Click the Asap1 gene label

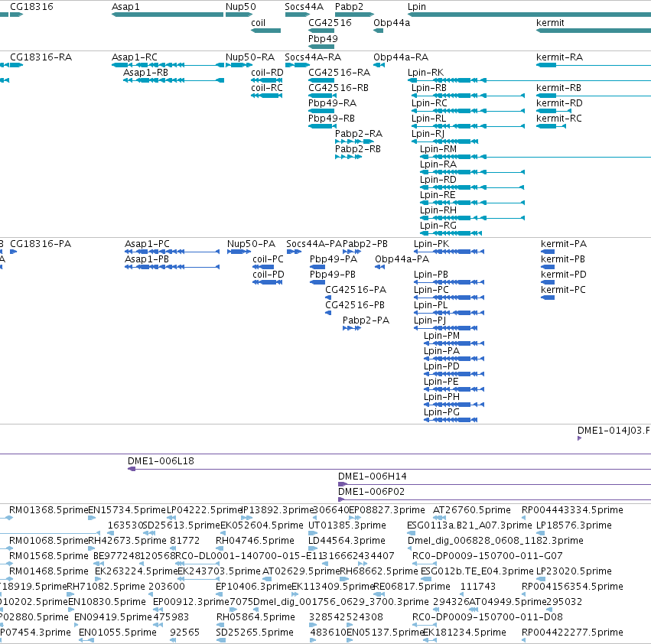(125, 7)
